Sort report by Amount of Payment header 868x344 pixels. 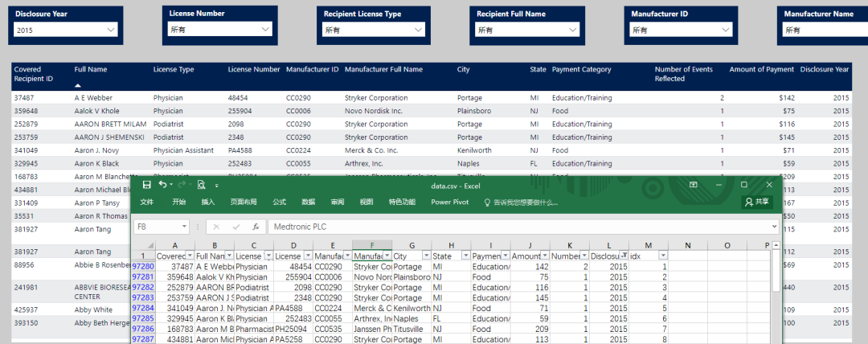[762, 69]
